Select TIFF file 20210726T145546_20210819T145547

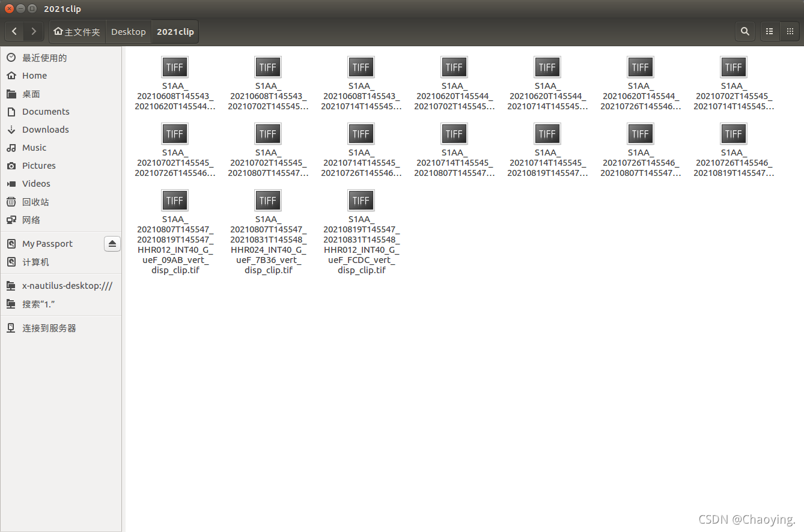pyautogui.click(x=734, y=150)
